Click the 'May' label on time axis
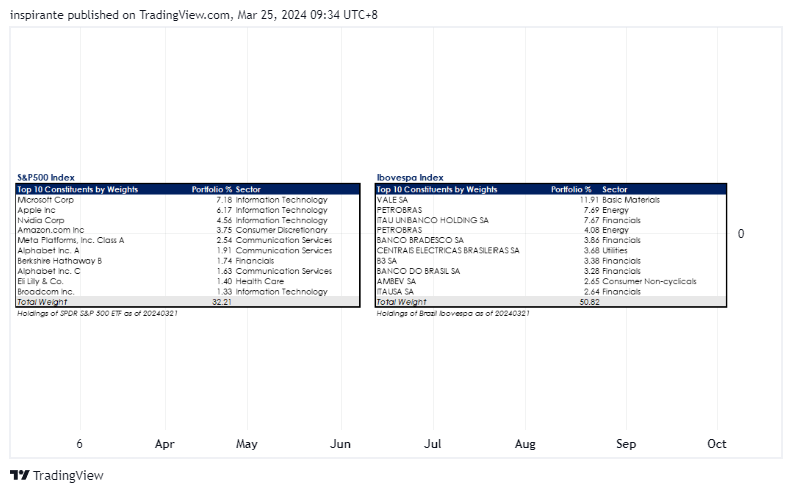Image resolution: width=792 pixels, height=493 pixels. click(246, 443)
